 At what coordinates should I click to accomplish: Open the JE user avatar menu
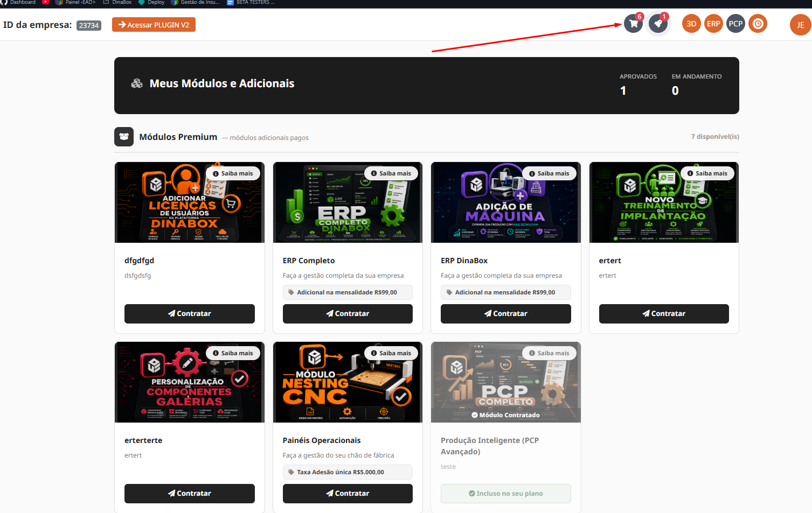[x=800, y=25]
